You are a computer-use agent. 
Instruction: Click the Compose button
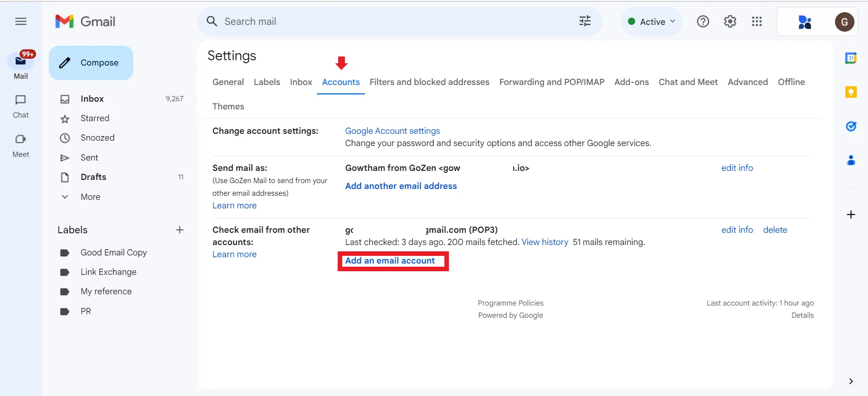(91, 63)
